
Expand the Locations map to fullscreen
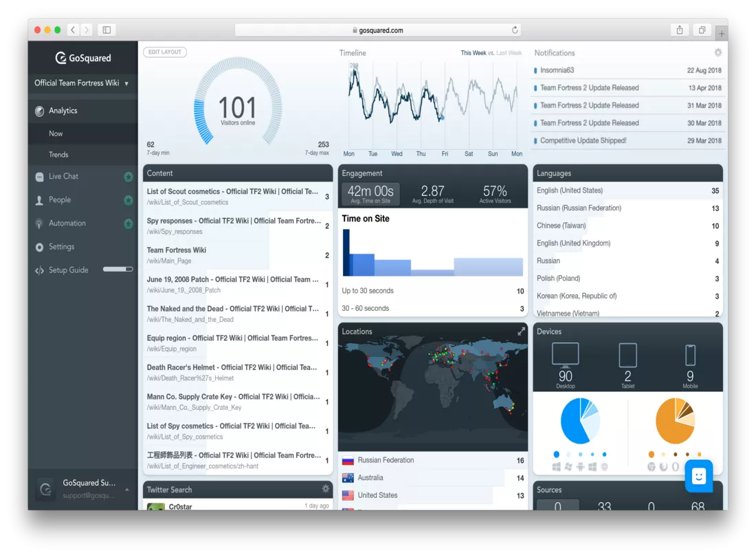click(520, 331)
